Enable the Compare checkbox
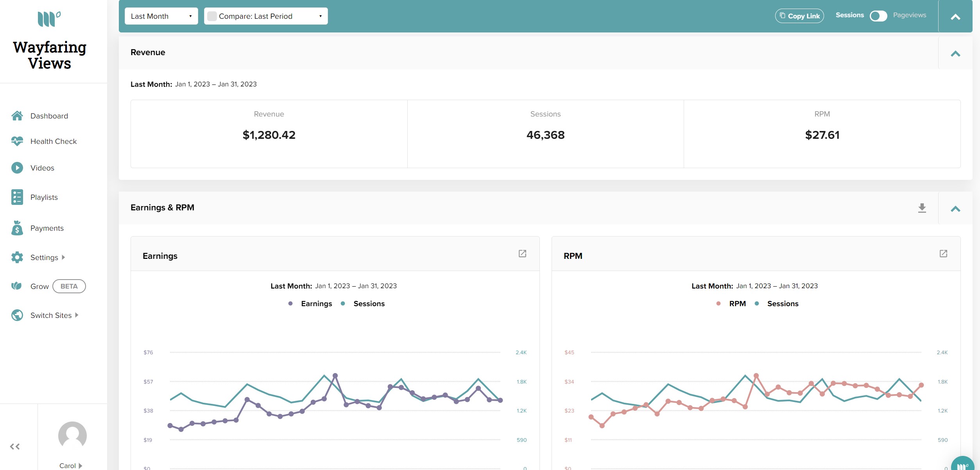 212,16
